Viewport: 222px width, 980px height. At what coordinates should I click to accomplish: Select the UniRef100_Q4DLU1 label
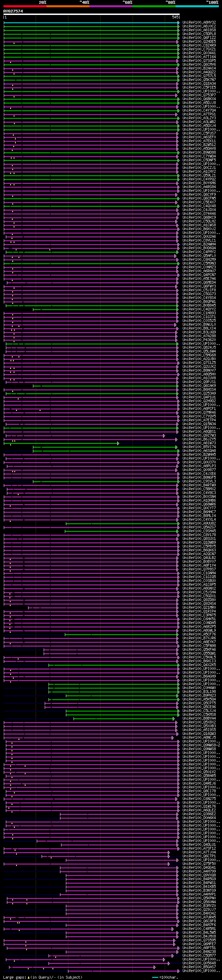tap(199, 844)
